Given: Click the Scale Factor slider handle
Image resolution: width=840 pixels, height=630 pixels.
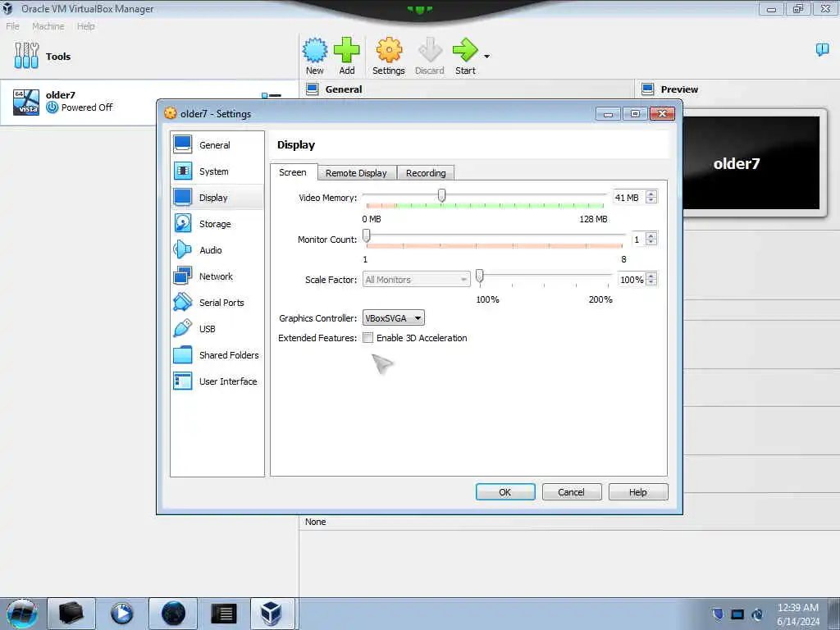Looking at the screenshot, I should tap(479, 276).
